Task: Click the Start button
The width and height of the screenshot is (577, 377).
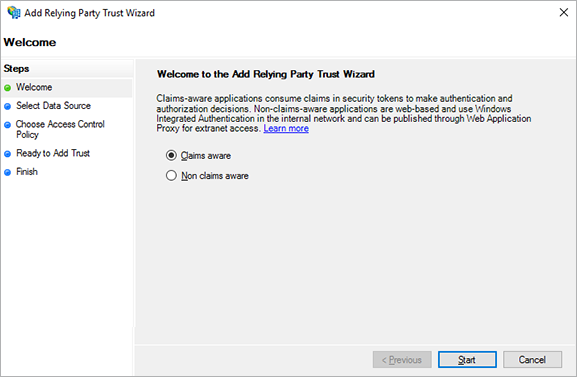Action: click(x=467, y=359)
